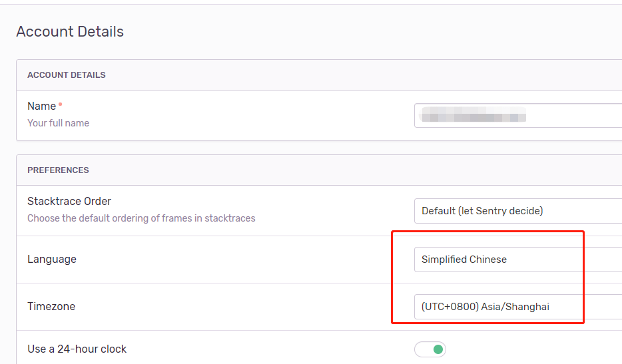Select the 'Default (let Sentry decide)' value text
The height and width of the screenshot is (364, 622).
pos(482,211)
